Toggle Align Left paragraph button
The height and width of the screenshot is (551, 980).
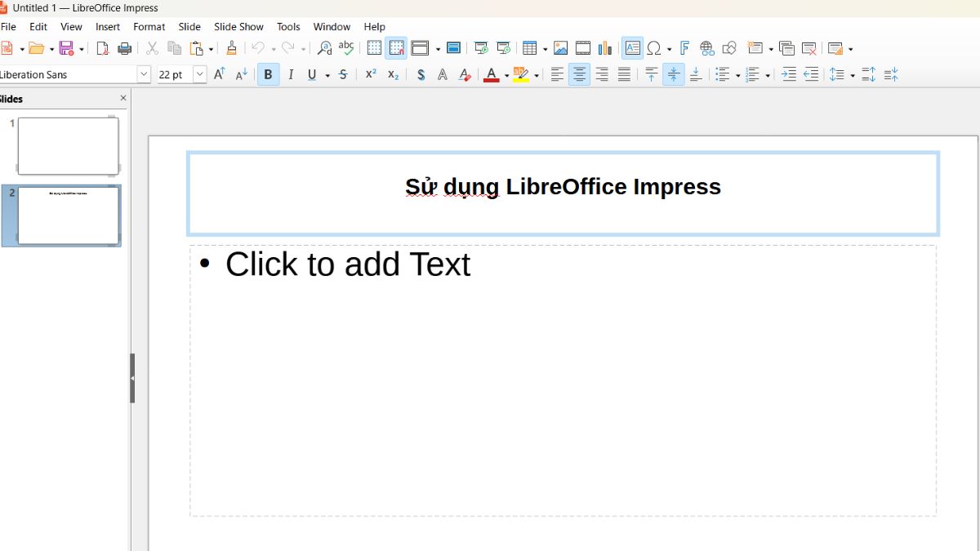557,74
